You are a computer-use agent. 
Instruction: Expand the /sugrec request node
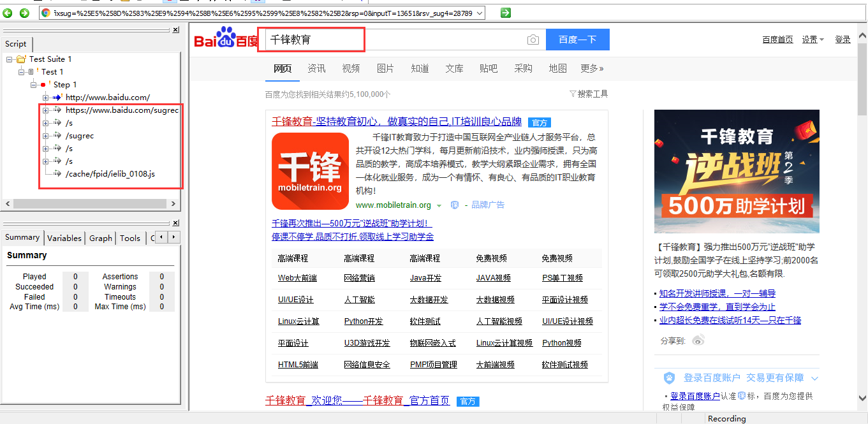click(x=46, y=136)
